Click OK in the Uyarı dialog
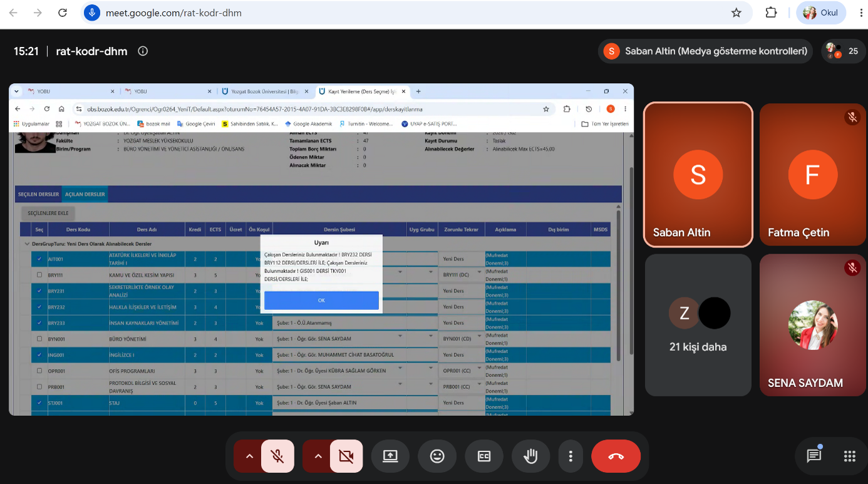868x484 pixels. (321, 301)
